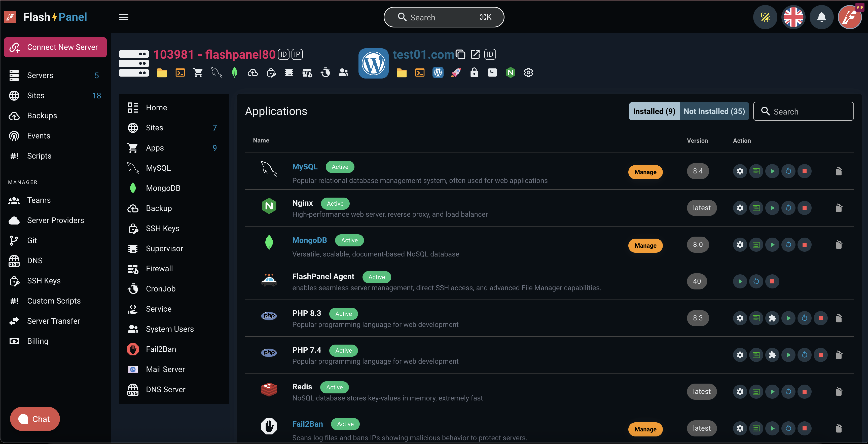Open Fail2Ban in the server menu
The image size is (868, 444).
pyautogui.click(x=161, y=349)
